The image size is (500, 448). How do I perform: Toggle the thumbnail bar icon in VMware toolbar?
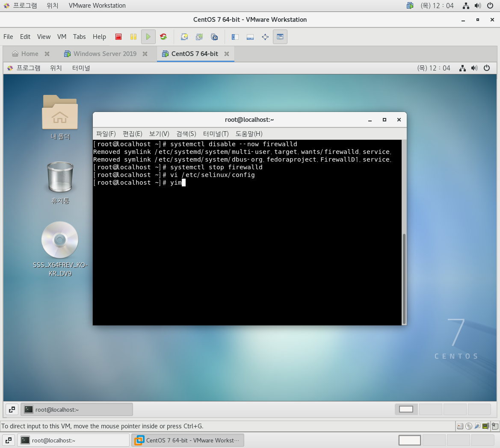pos(250,37)
